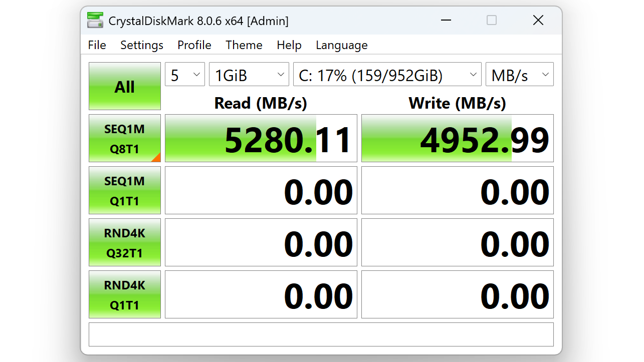Open the C: drive selection dropdown

point(387,75)
